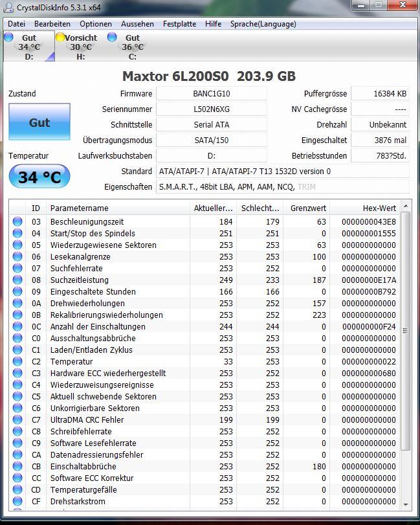This screenshot has width=420, height=525.
Task: Select drive D: tab showing Gut 34 °C
Action: pos(28,47)
